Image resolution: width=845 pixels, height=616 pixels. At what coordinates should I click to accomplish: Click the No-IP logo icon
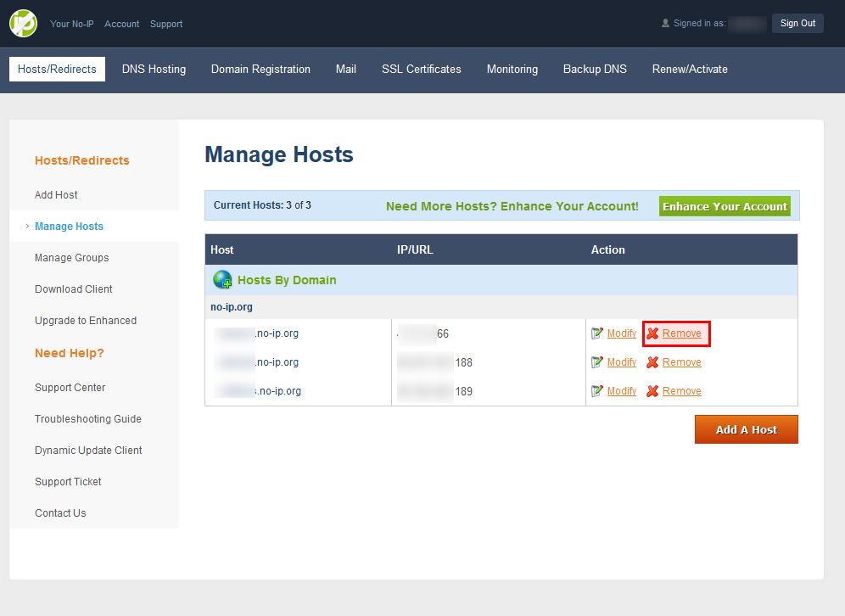23,23
